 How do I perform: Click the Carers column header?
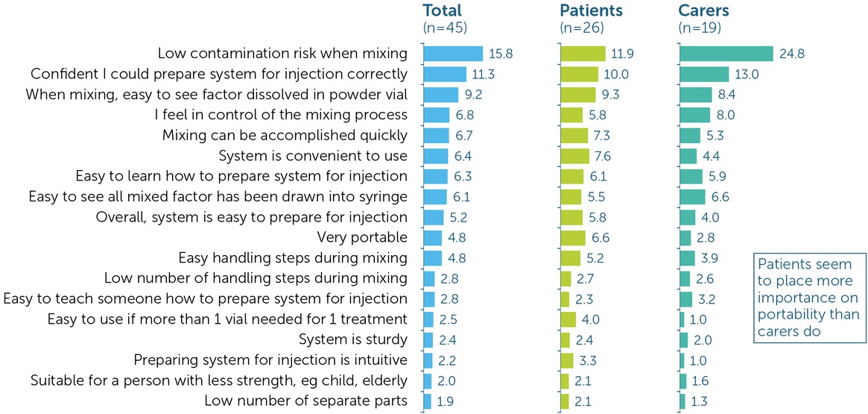pyautogui.click(x=703, y=10)
